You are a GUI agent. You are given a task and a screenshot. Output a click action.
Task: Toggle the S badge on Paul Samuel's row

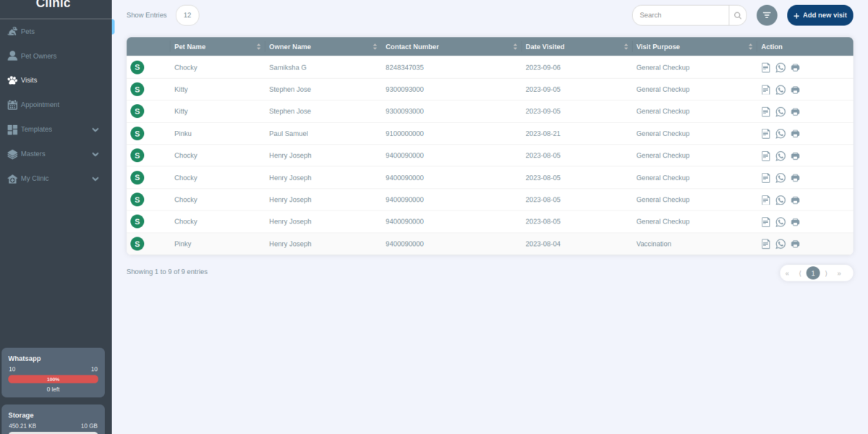(137, 133)
